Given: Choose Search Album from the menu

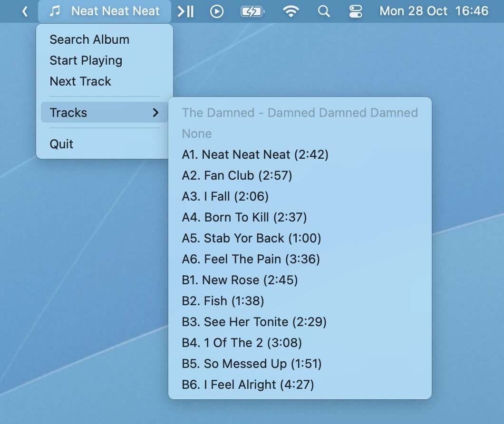Looking at the screenshot, I should (89, 39).
